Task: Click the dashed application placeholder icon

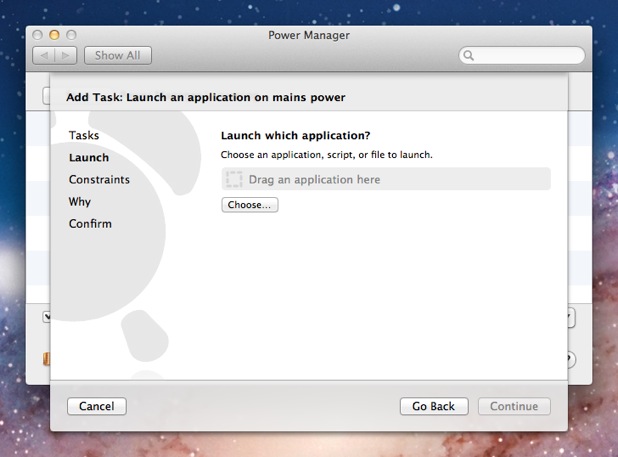Action: tap(234, 180)
